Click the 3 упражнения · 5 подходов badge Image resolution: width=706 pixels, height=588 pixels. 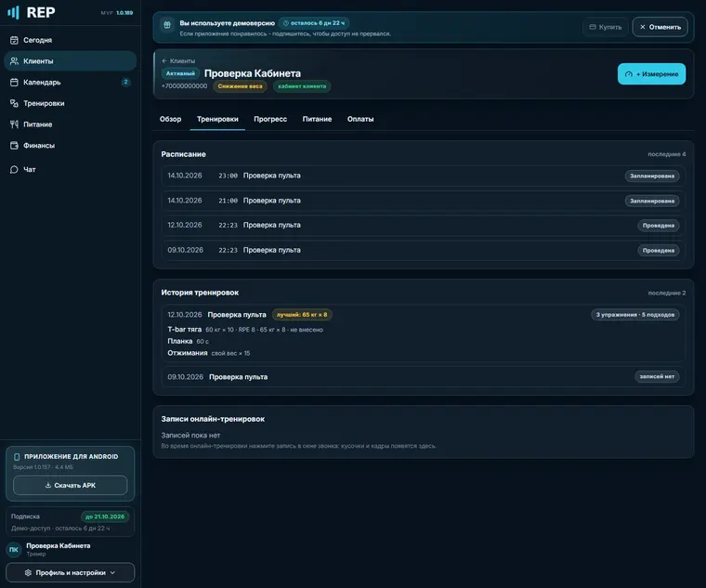point(634,315)
